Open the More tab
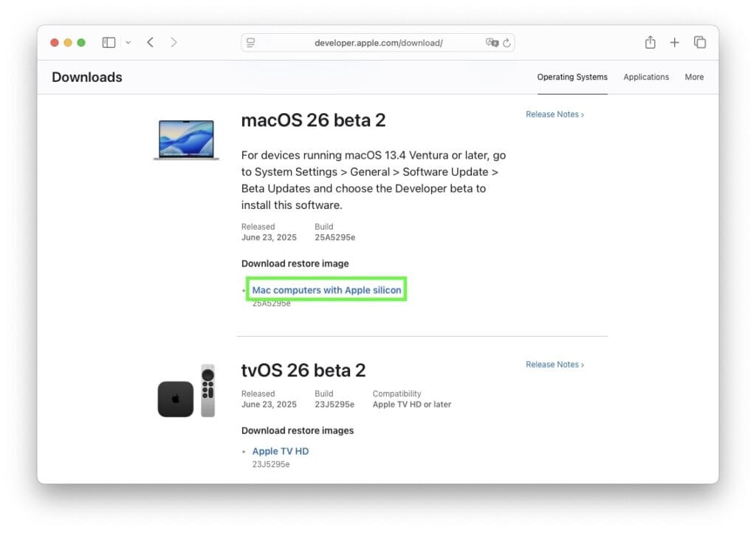 [694, 77]
